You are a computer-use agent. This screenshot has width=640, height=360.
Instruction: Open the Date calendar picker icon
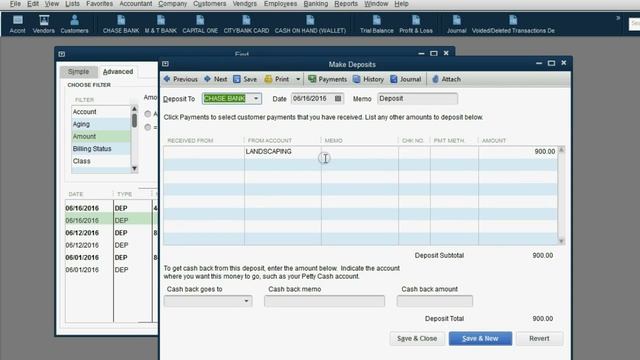[338, 98]
